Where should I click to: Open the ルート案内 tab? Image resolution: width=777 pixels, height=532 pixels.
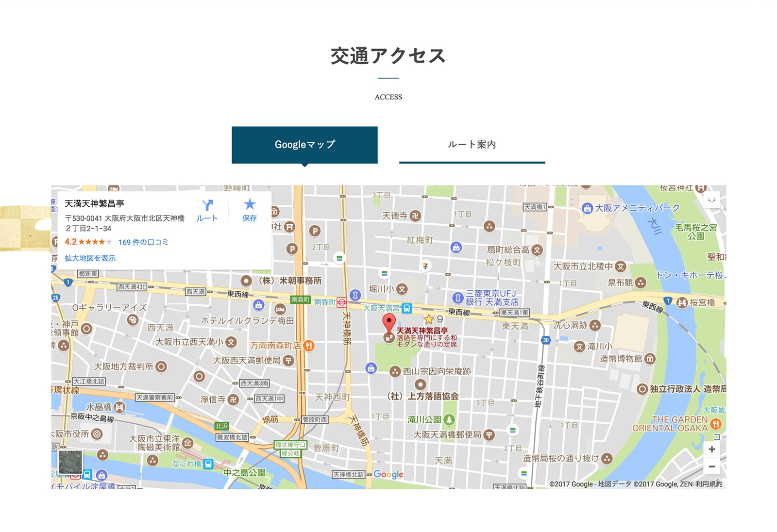coord(472,145)
